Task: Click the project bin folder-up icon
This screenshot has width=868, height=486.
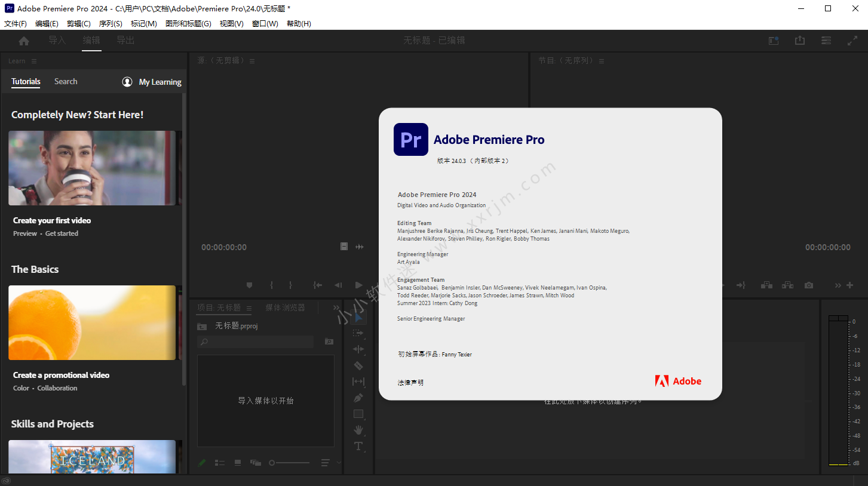Action: pos(202,326)
